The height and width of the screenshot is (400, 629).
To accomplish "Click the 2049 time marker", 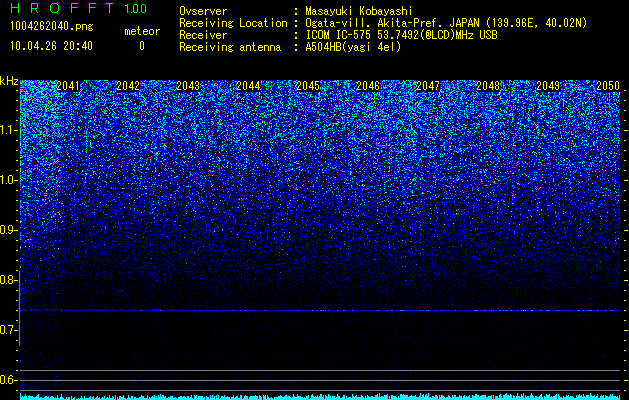I will coord(548,86).
